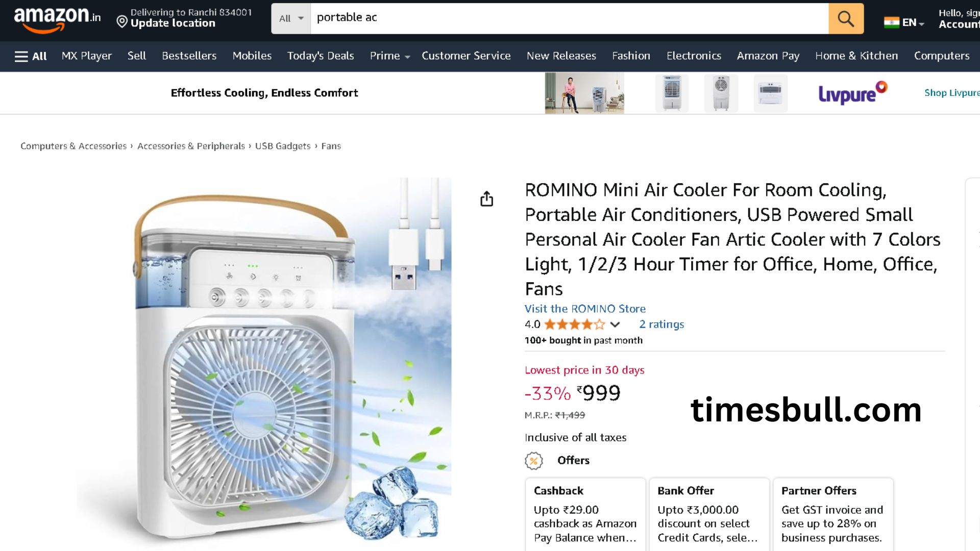Open Today's Deals in navigation bar

point(320,56)
